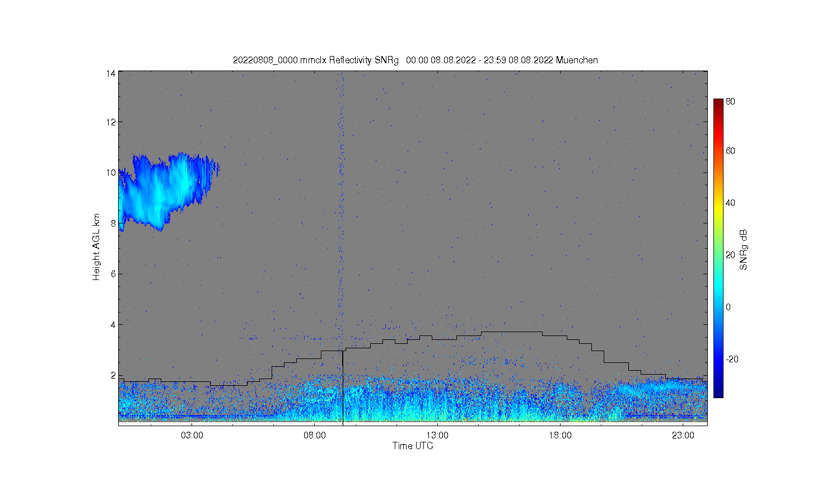Click the colorbar value 20
840x504 pixels.
point(730,255)
